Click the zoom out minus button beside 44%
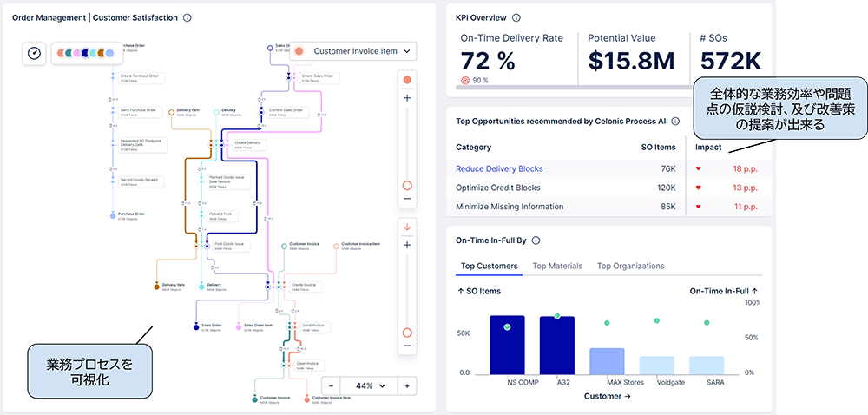The image size is (868, 415). [332, 385]
